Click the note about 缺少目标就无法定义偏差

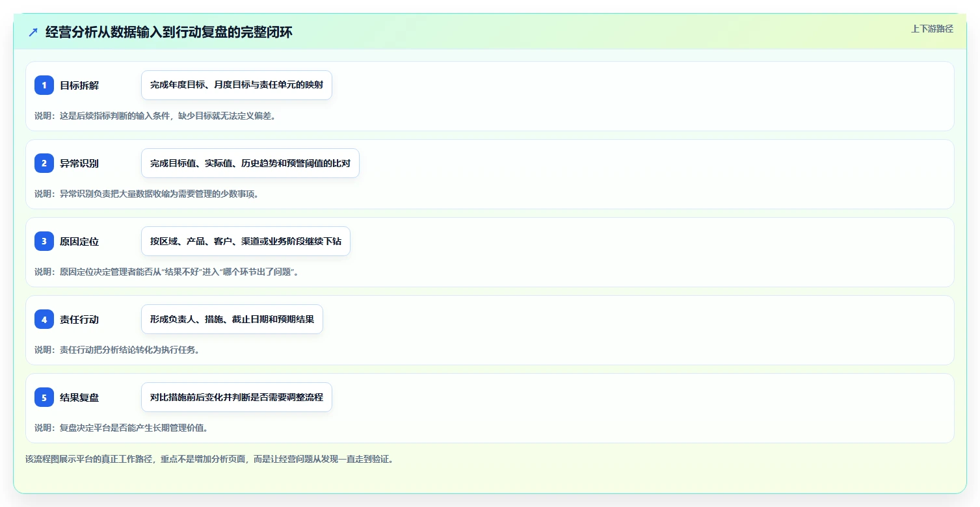coord(155,116)
